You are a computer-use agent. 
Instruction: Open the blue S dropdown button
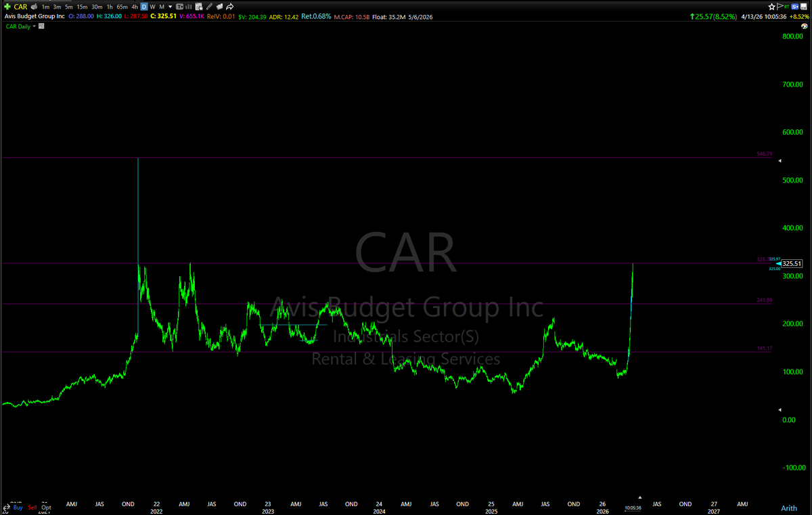pyautogui.click(x=794, y=7)
